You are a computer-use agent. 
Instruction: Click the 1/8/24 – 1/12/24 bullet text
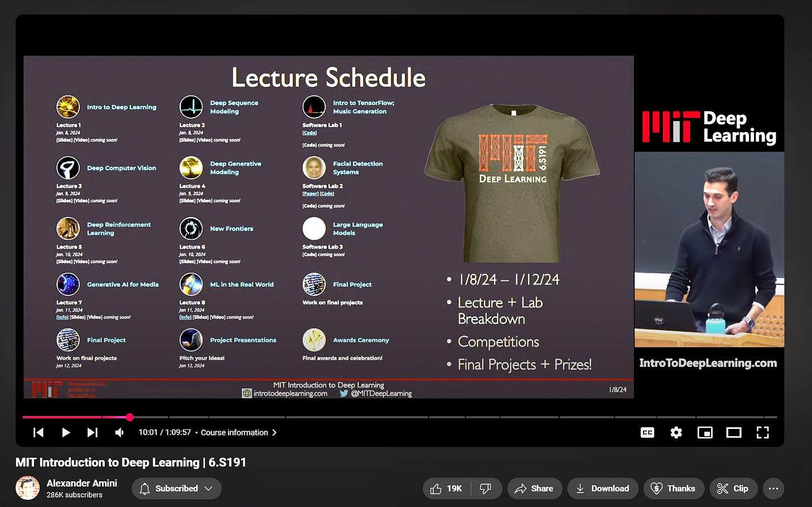[x=509, y=279]
